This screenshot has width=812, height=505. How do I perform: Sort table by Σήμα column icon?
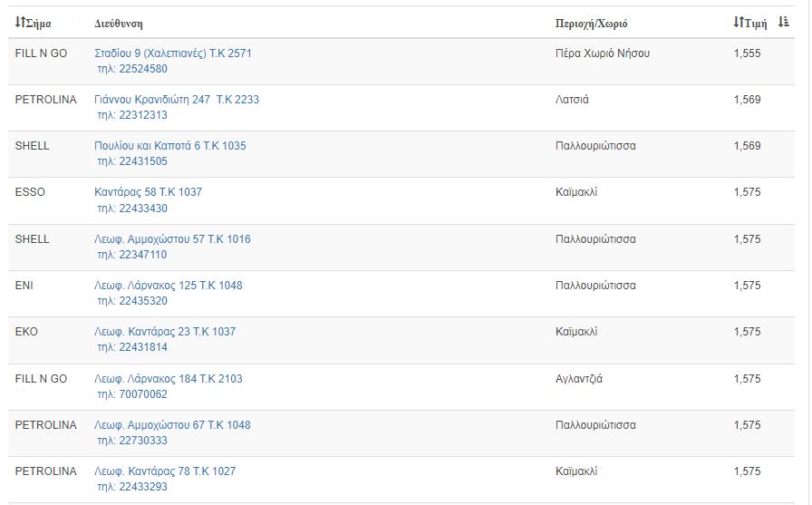(x=20, y=23)
